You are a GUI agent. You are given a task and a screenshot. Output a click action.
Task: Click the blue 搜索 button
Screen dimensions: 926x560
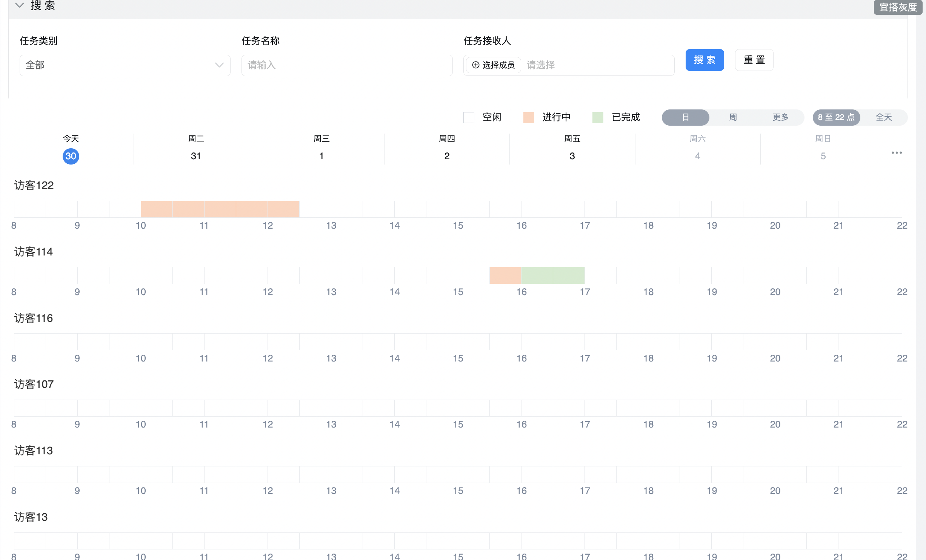click(704, 60)
